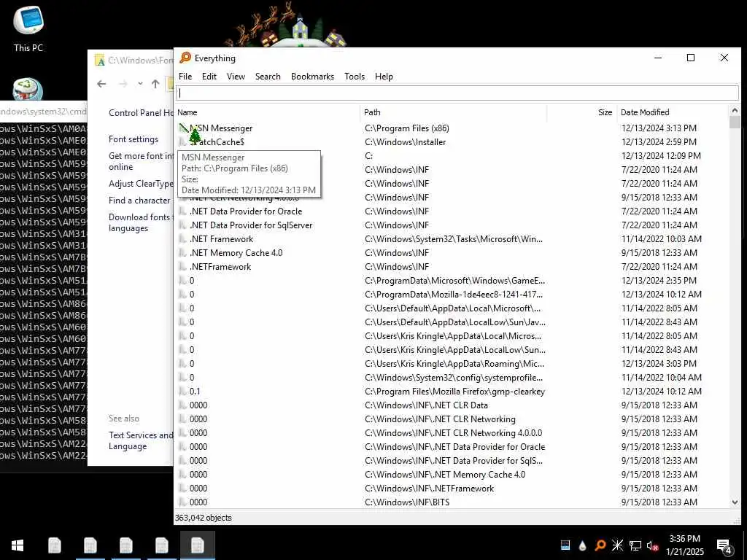Open Font settings link in Fonts window

coord(133,139)
